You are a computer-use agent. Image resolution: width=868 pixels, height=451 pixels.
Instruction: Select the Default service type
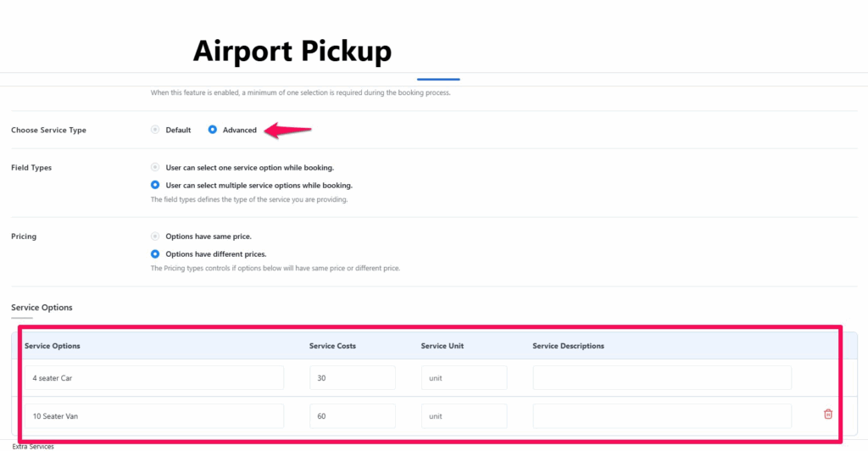point(155,130)
